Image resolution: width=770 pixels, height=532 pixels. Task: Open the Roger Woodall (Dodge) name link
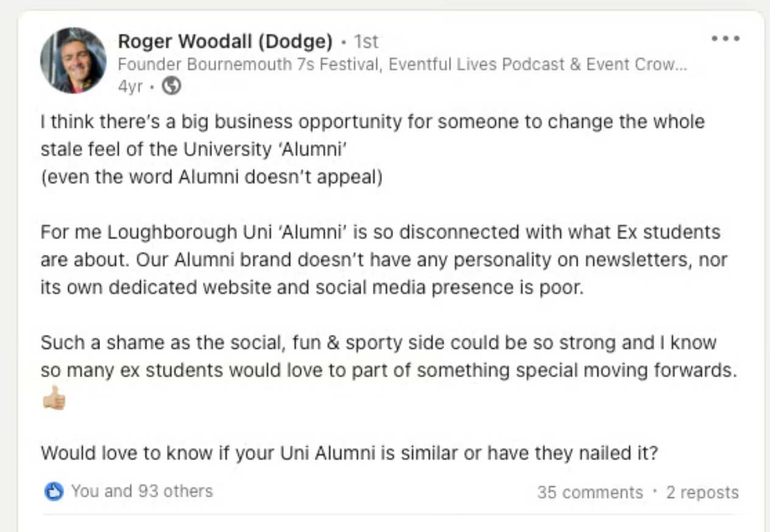(x=225, y=41)
